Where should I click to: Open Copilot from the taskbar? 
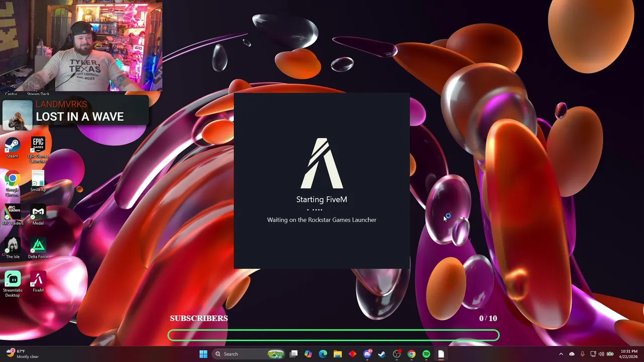pyautogui.click(x=308, y=354)
